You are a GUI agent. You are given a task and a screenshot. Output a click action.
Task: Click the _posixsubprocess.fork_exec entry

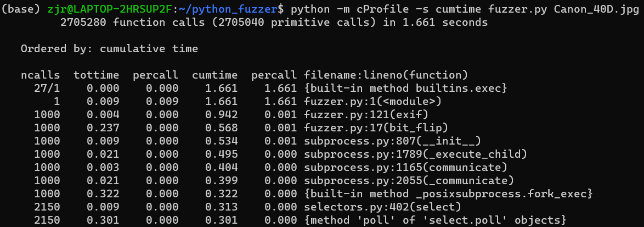449,193
